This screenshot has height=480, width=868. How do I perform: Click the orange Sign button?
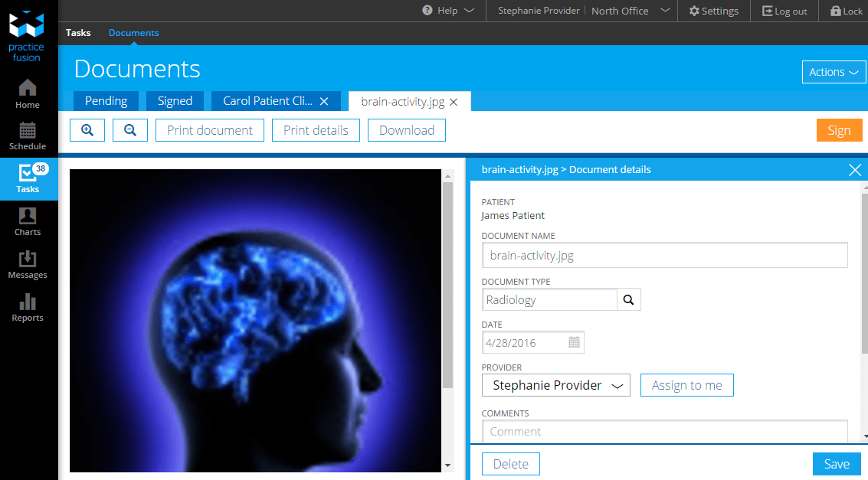(839, 130)
